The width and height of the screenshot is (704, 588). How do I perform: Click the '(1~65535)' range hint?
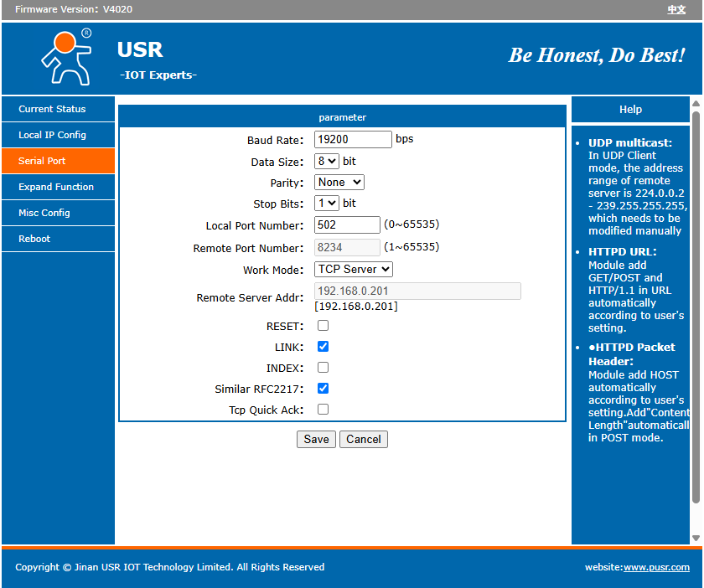(x=412, y=247)
